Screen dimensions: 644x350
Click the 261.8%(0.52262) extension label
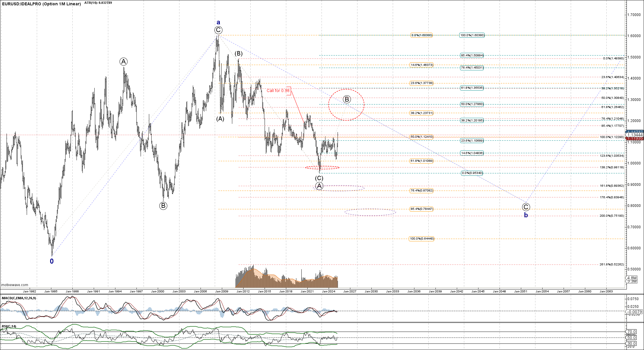(611, 264)
